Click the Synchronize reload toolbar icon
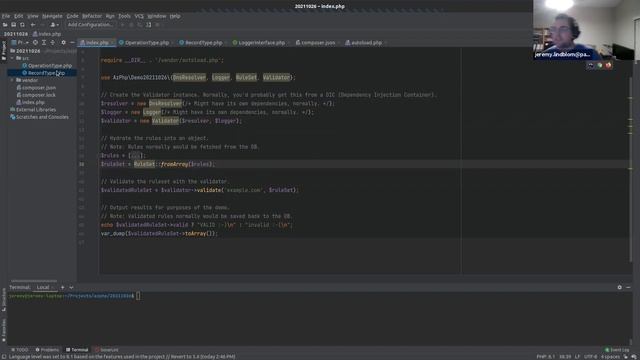Viewport: 640px width, 360px height. pyautogui.click(x=22, y=25)
